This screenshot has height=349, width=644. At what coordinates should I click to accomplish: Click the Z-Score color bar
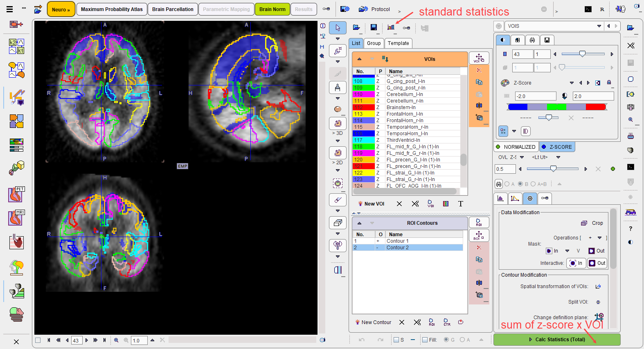click(x=556, y=107)
